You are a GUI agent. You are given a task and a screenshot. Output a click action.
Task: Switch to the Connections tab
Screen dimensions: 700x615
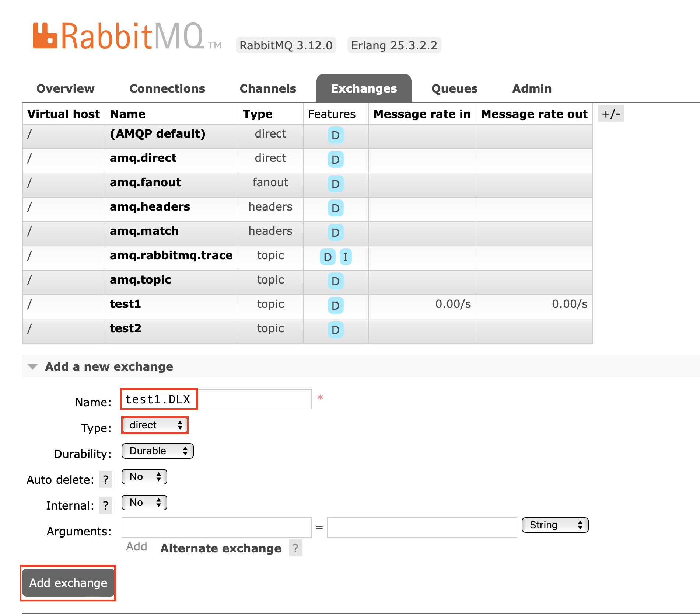pyautogui.click(x=167, y=88)
